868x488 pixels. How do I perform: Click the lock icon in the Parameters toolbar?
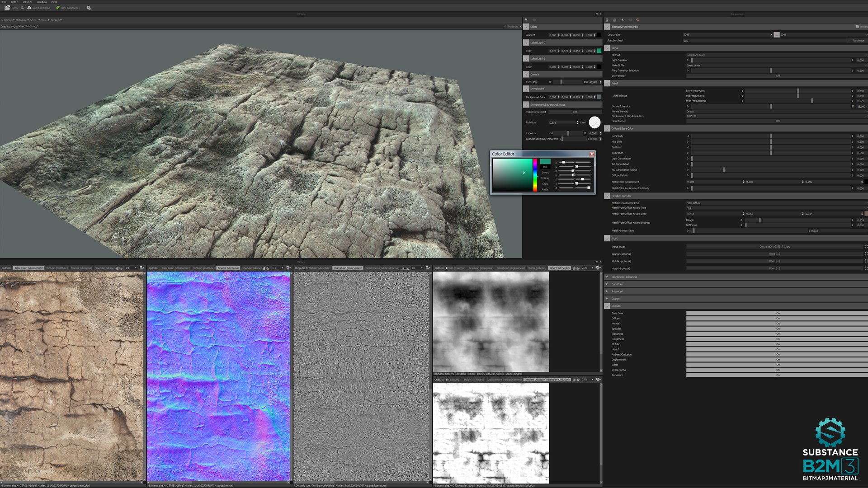[615, 19]
